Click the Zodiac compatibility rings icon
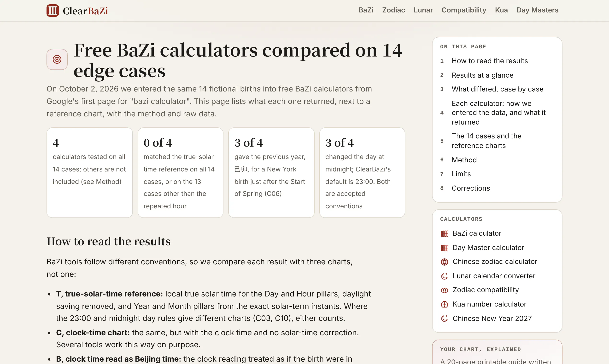Image resolution: width=609 pixels, height=364 pixels. 445,290
